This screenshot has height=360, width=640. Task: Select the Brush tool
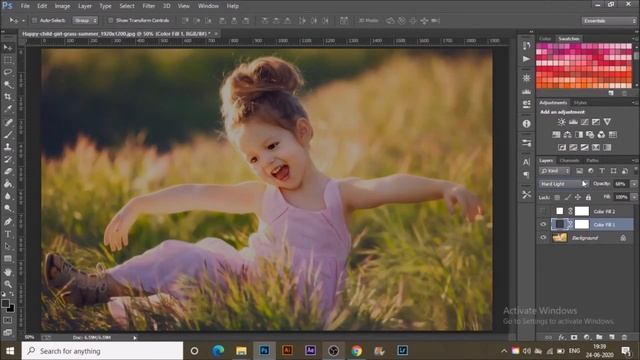coord(8,134)
